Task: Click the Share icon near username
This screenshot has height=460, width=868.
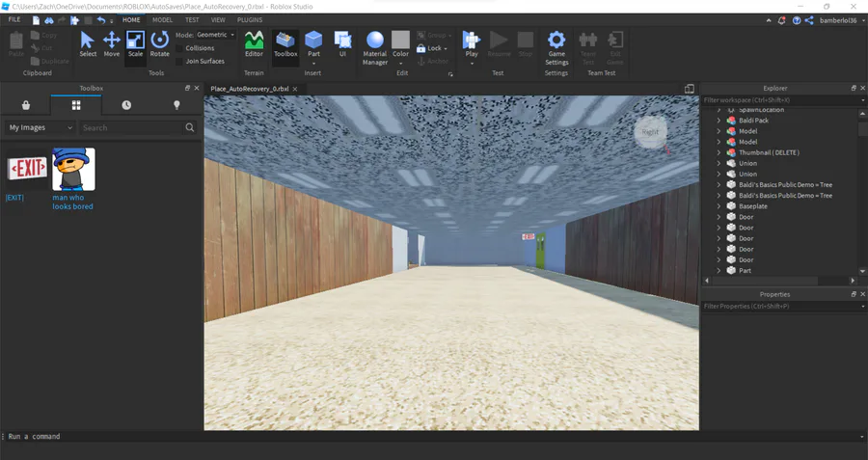Action: (x=809, y=20)
